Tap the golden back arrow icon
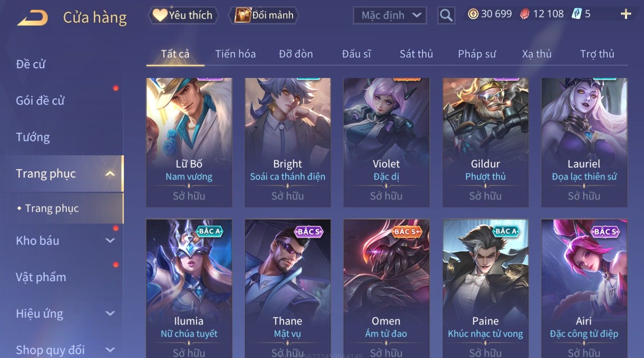 pos(32,18)
